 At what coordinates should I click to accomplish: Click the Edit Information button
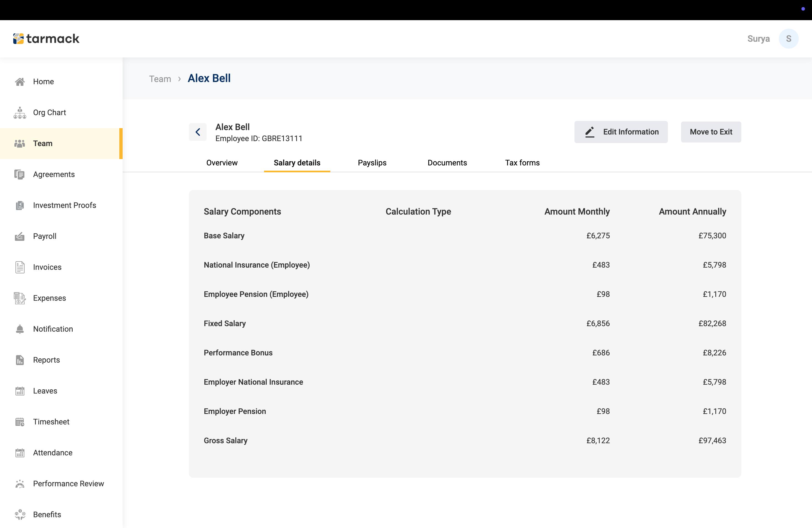621,132
